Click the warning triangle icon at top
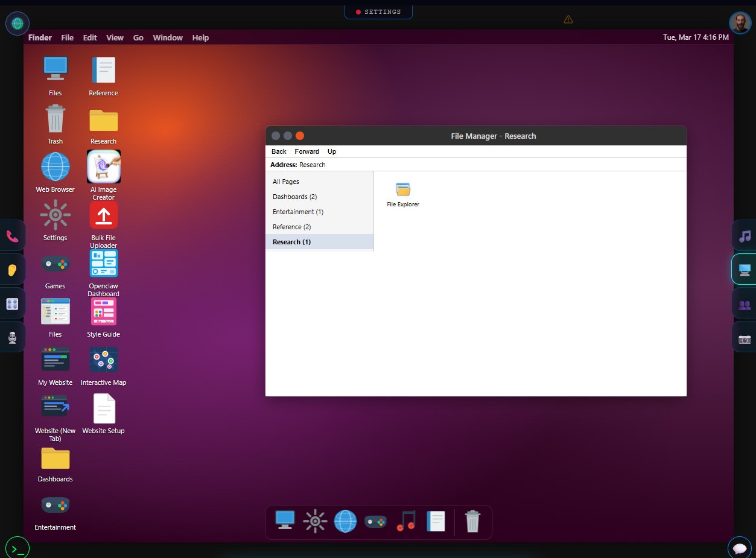The height and width of the screenshot is (558, 756). click(568, 19)
